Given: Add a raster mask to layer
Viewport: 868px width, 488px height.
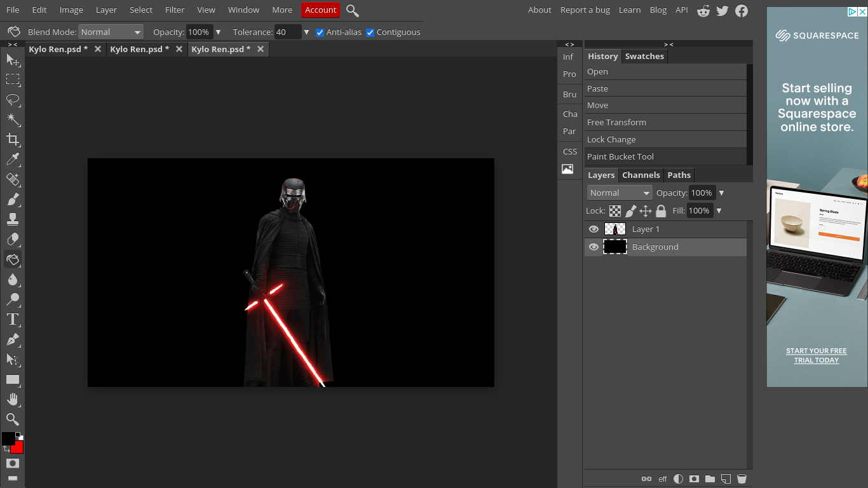Looking at the screenshot, I should pyautogui.click(x=695, y=479).
